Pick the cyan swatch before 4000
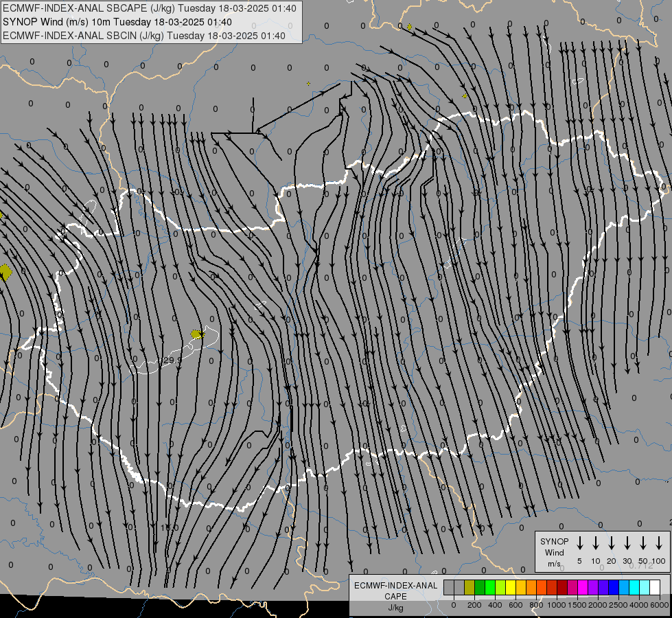The width and height of the screenshot is (672, 618). click(x=635, y=587)
